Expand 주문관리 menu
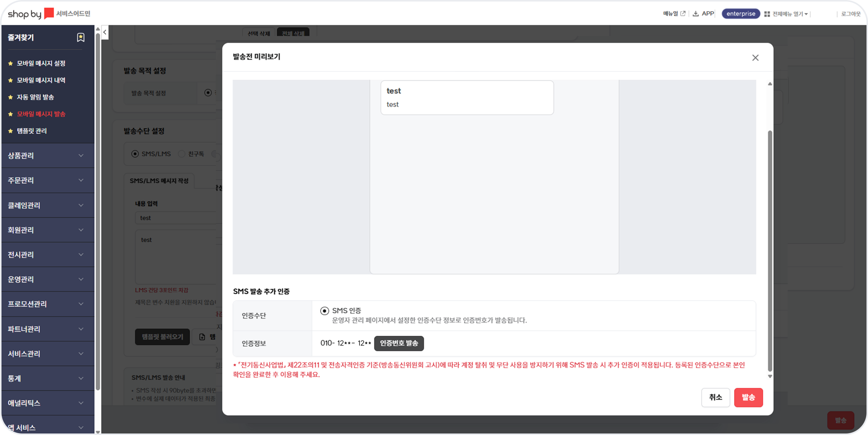 pyautogui.click(x=48, y=180)
